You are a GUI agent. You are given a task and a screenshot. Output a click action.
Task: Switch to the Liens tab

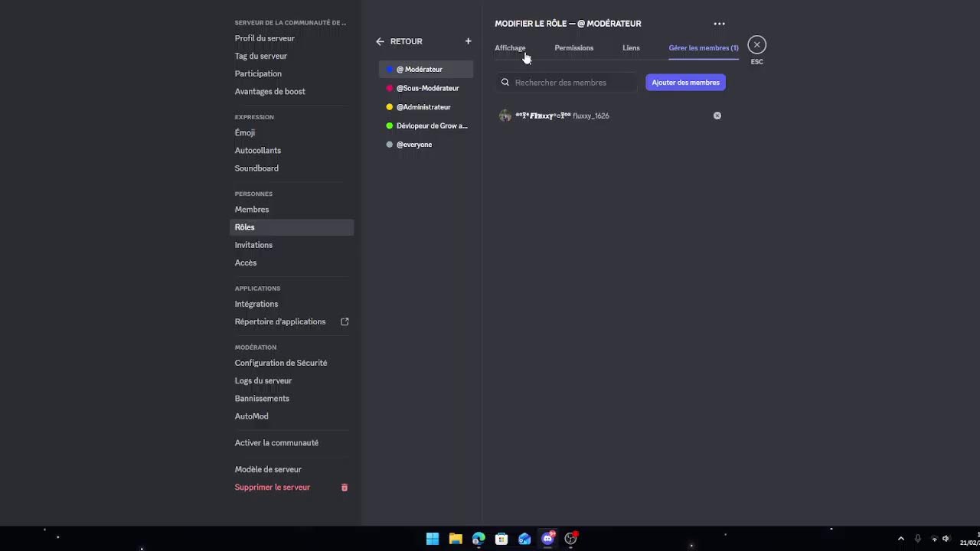click(631, 48)
